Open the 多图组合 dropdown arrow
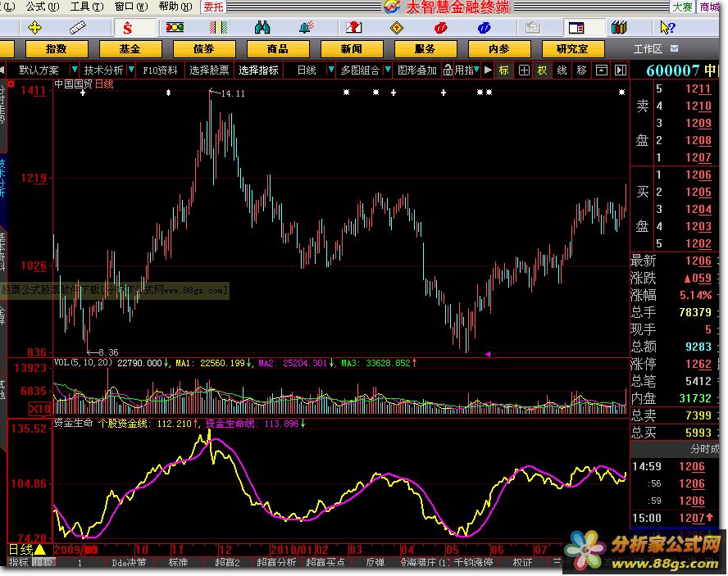This screenshot has height=576, width=728. click(x=388, y=70)
